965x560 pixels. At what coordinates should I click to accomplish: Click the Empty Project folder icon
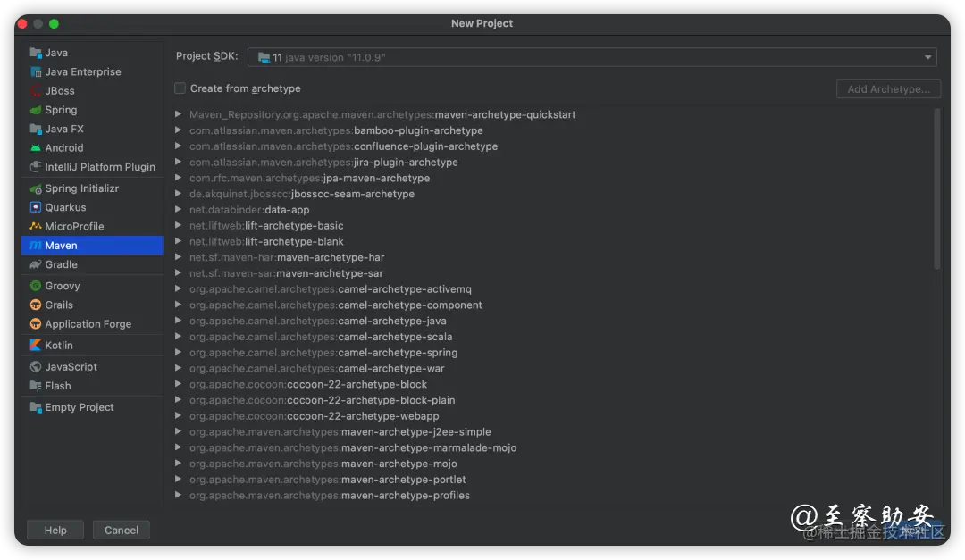pyautogui.click(x=36, y=407)
